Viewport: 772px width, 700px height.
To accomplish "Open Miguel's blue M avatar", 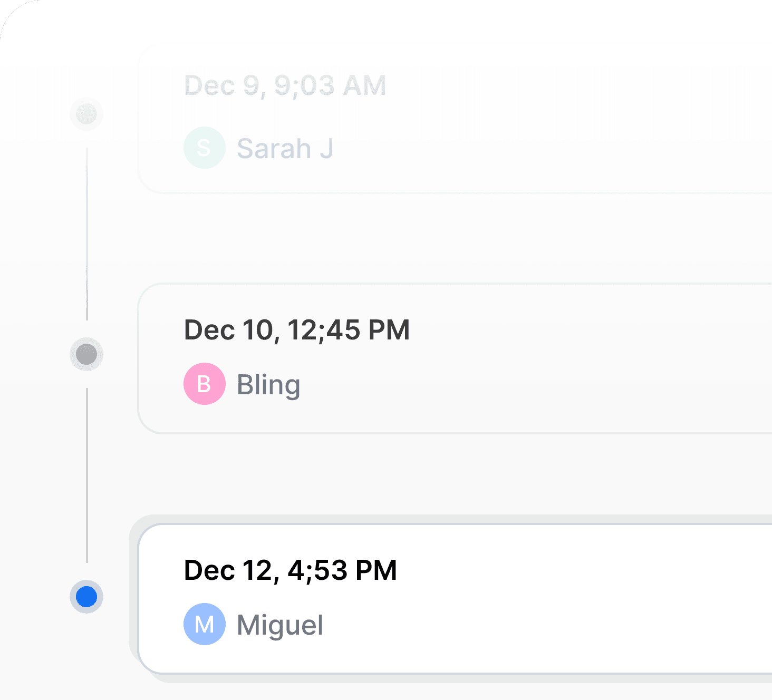I will pos(205,624).
